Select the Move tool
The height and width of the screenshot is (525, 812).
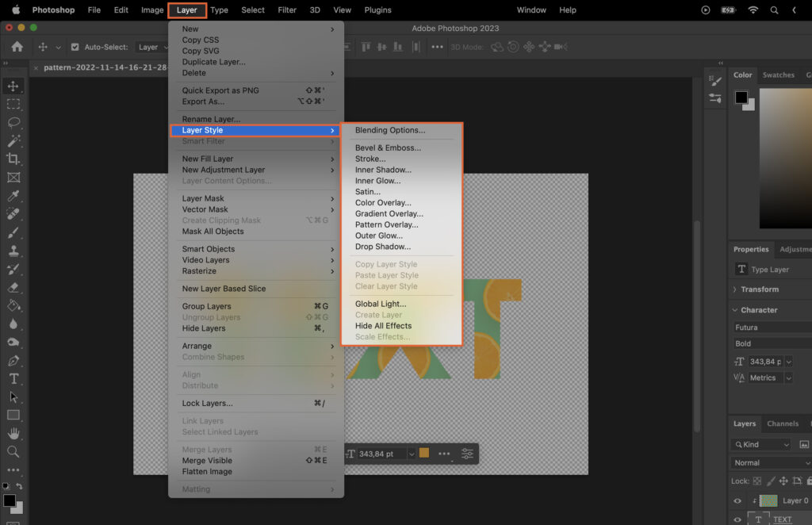(x=12, y=85)
